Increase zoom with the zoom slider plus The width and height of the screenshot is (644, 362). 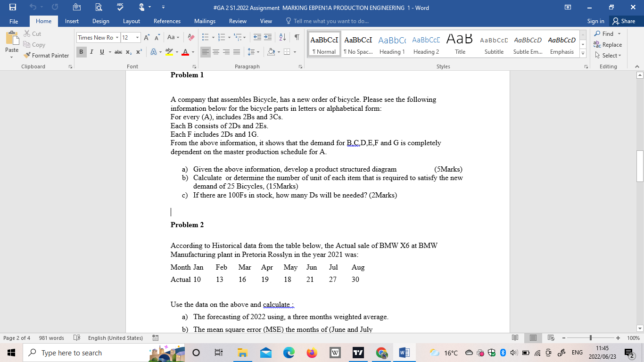619,338
